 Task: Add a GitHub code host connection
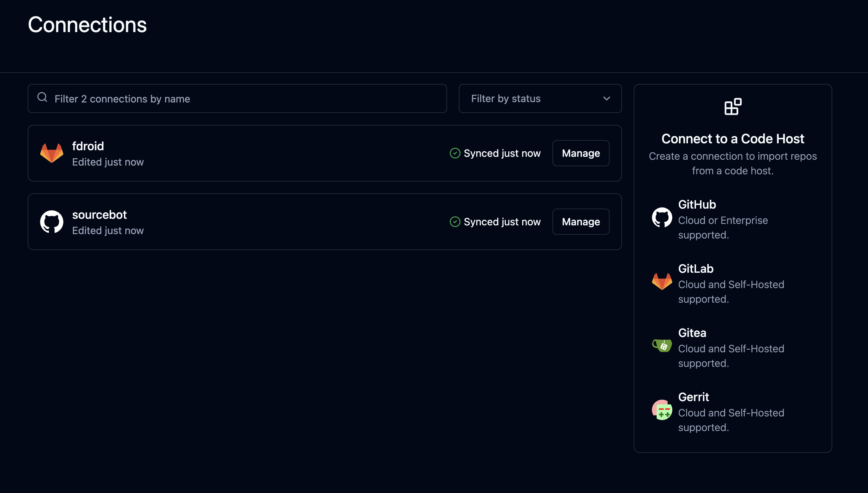click(697, 205)
